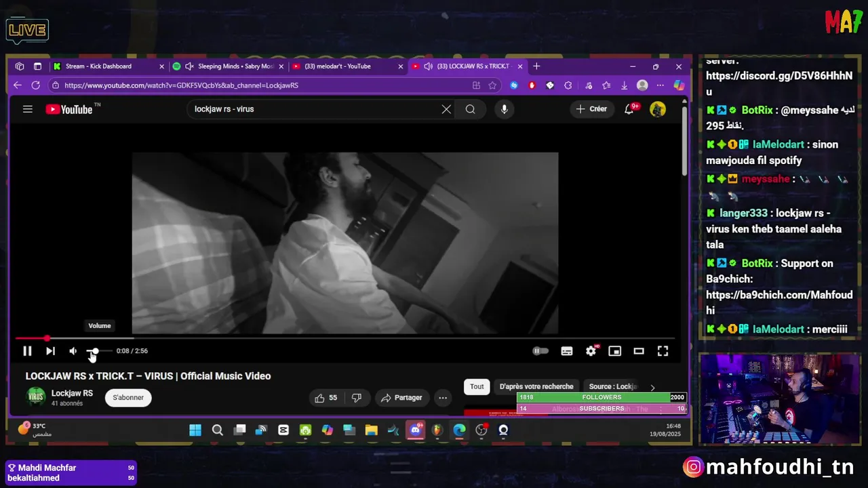The height and width of the screenshot is (488, 868).
Task: Select the D'après votre recherche chip
Action: coord(536,387)
